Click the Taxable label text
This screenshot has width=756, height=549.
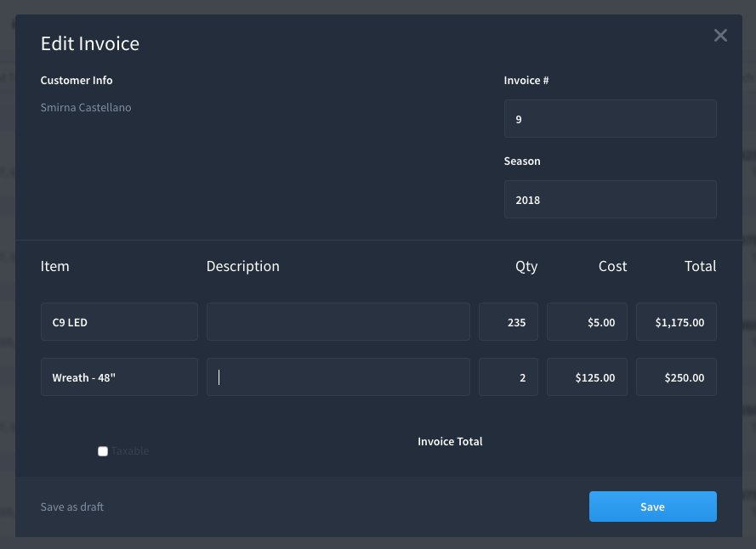coord(130,451)
